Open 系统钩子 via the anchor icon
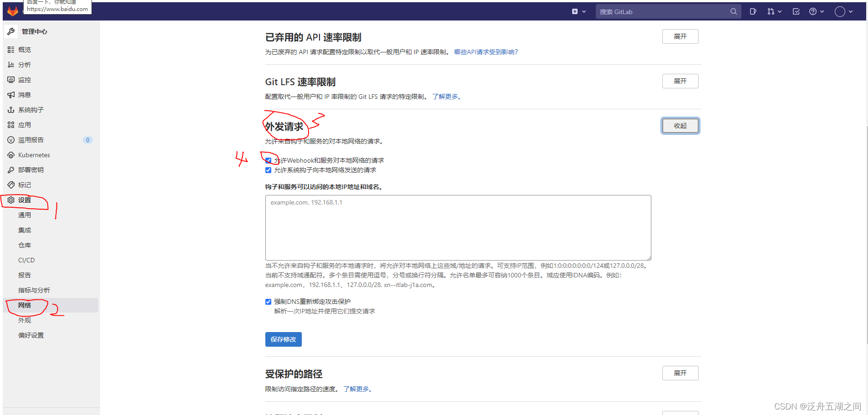 (x=11, y=109)
